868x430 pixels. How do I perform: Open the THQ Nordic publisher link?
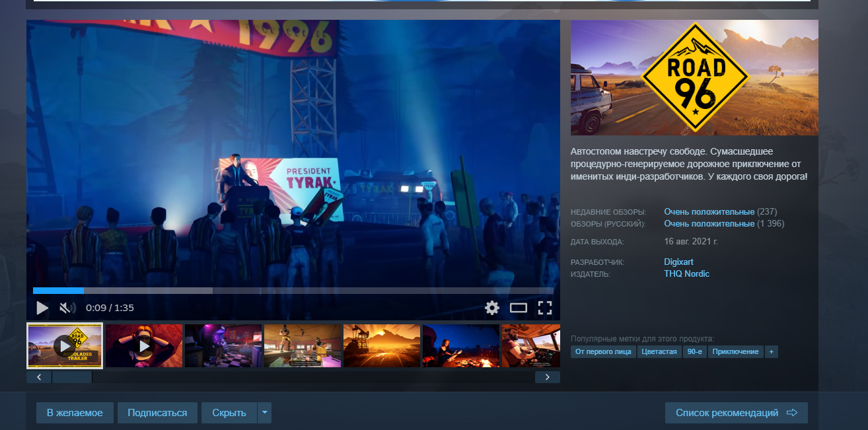point(686,273)
